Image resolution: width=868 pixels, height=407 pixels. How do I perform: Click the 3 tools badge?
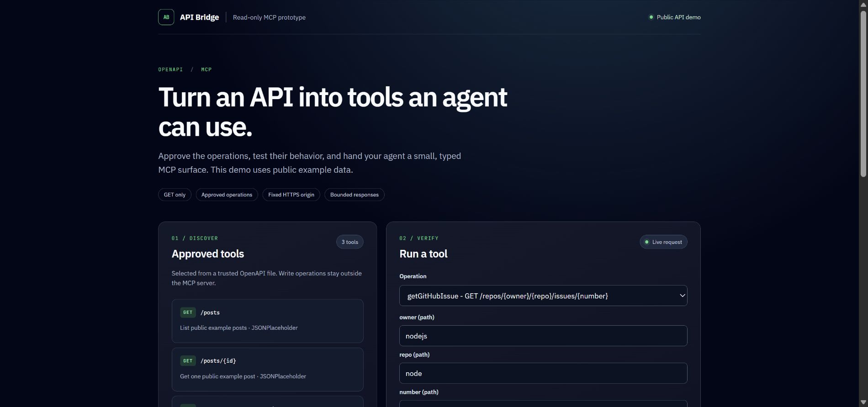tap(349, 242)
